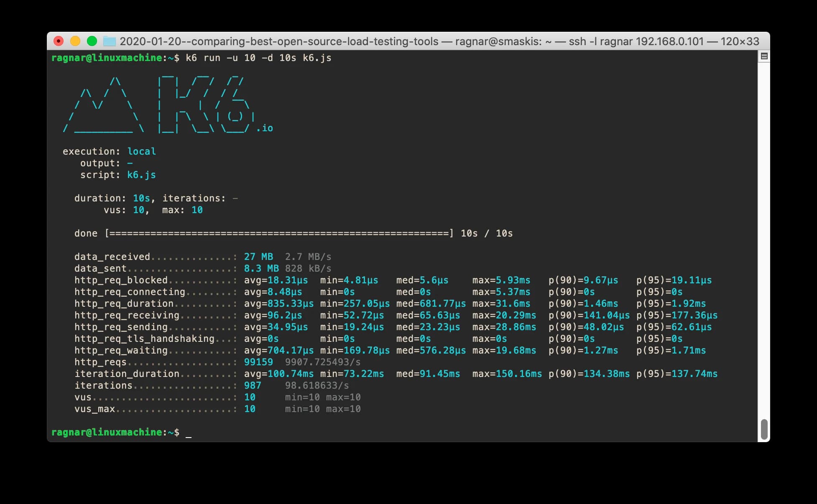This screenshot has width=817, height=504.
Task: Click the data_sent '8.3 MB' value
Action: 261,268
